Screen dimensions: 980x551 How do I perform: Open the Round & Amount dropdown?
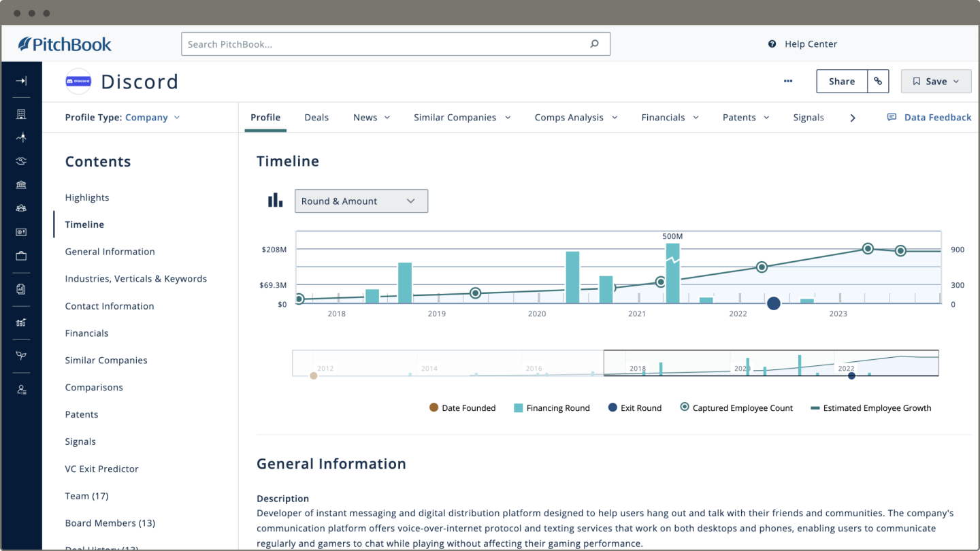coord(361,201)
